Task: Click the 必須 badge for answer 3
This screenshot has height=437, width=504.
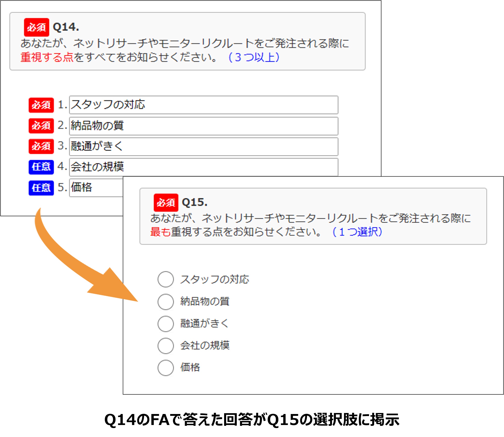Action: (x=41, y=146)
